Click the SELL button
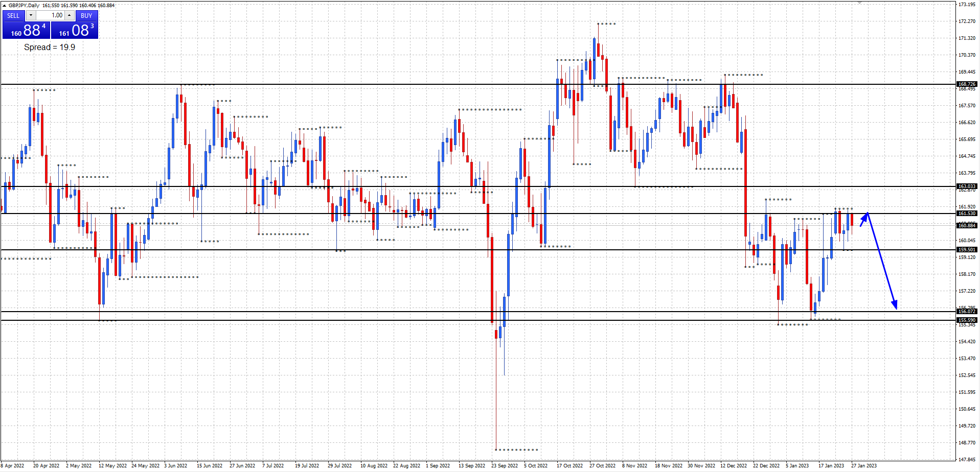The image size is (980, 472). [x=13, y=15]
